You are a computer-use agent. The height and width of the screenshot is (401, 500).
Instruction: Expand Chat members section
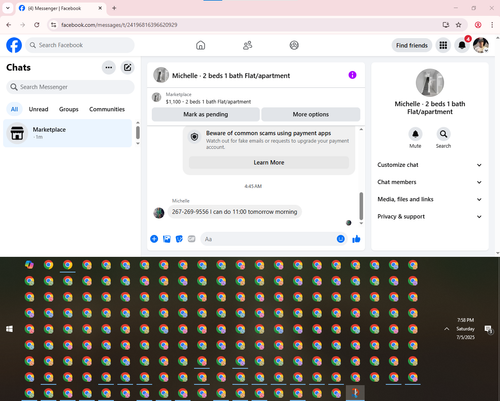click(430, 182)
